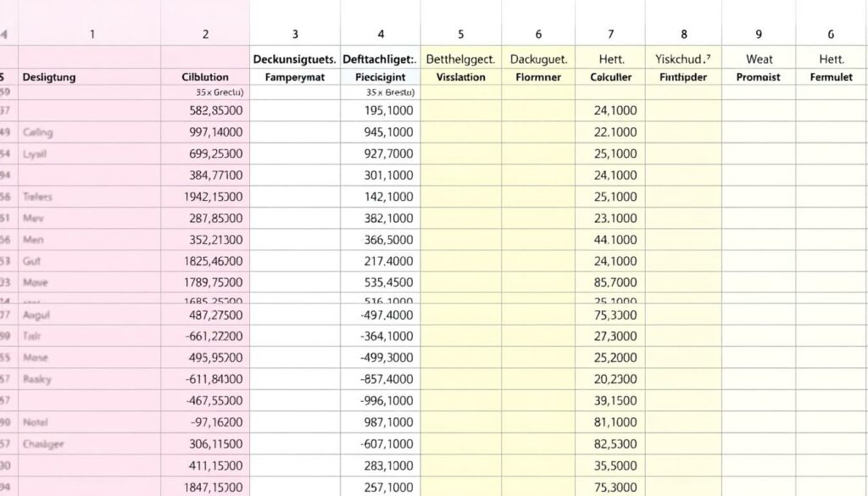
Task: Click the 'Move' row name
Action: click(x=36, y=283)
